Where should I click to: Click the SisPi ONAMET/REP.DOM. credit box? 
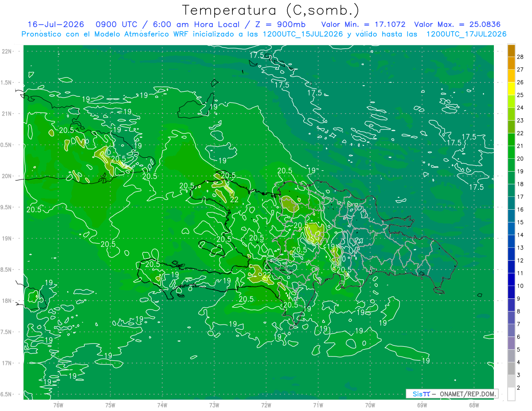452,394
